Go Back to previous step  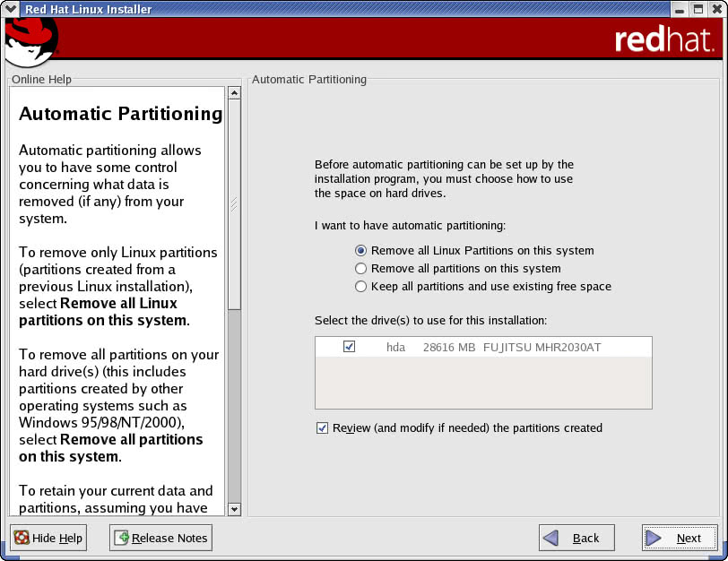tap(576, 538)
